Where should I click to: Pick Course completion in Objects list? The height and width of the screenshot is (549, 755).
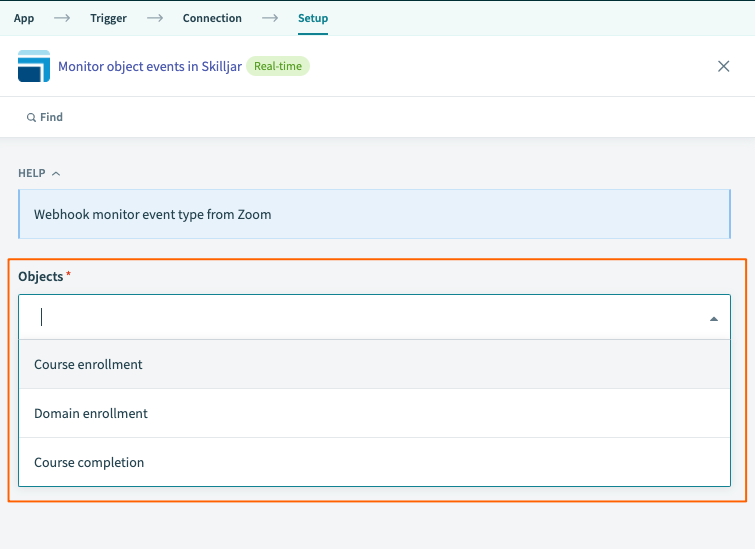pos(89,462)
